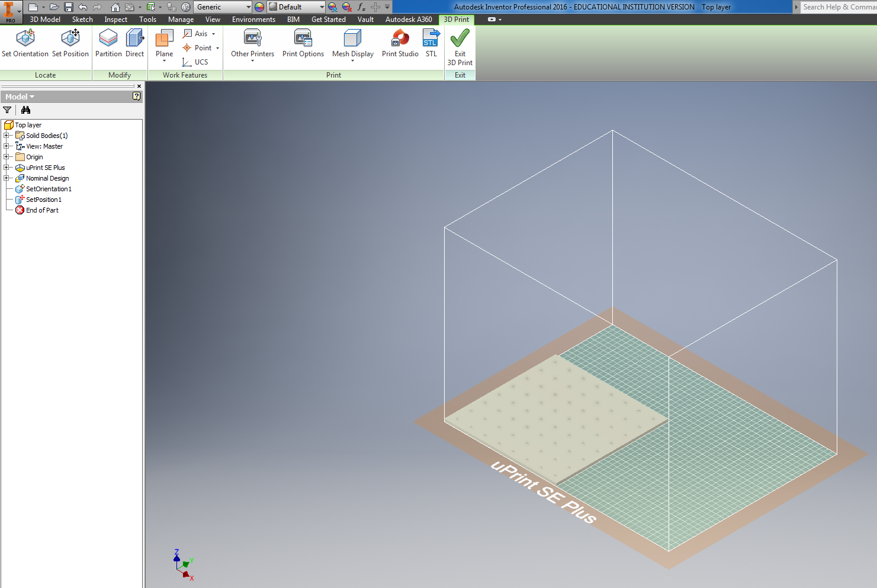Image resolution: width=877 pixels, height=588 pixels.
Task: Open the Axis dropdown arrow
Action: [x=214, y=34]
